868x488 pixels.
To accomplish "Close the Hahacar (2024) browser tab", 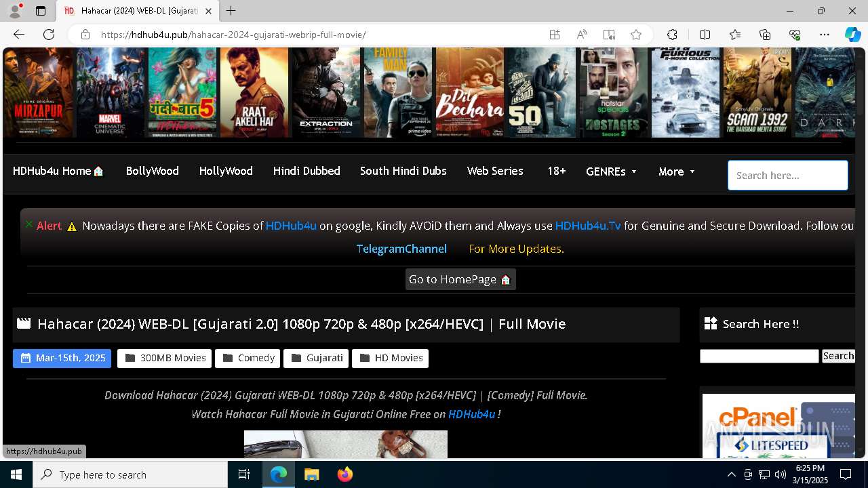I will point(209,11).
